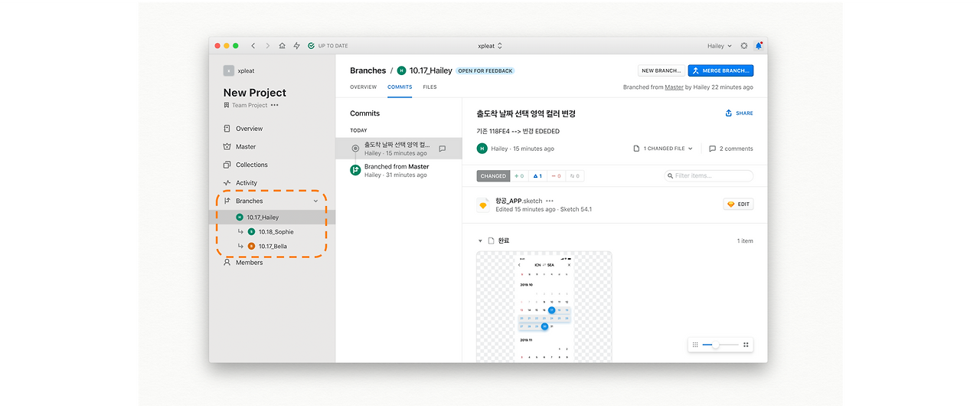Viewport: 980px width, 406px height.
Task: Toggle the added items filter (+0)
Action: click(x=518, y=176)
